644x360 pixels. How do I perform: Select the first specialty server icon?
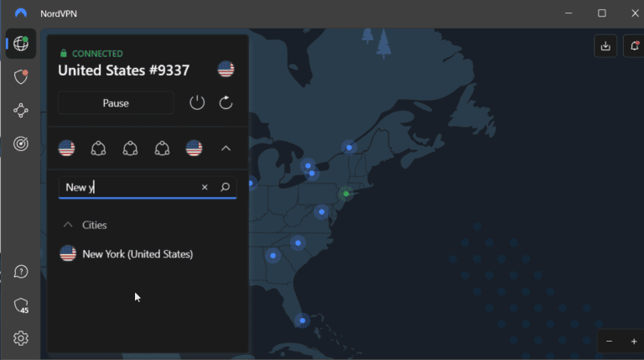(x=98, y=148)
